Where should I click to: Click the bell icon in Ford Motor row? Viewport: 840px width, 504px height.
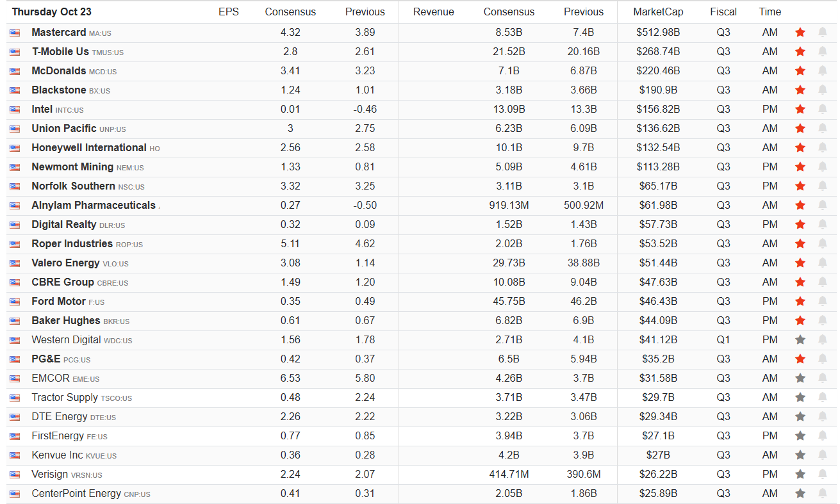coord(822,301)
